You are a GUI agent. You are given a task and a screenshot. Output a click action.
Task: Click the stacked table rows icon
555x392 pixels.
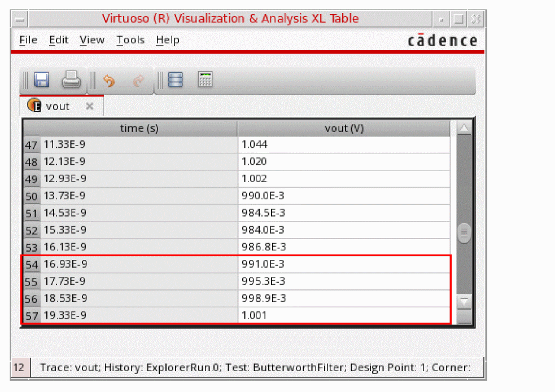175,80
